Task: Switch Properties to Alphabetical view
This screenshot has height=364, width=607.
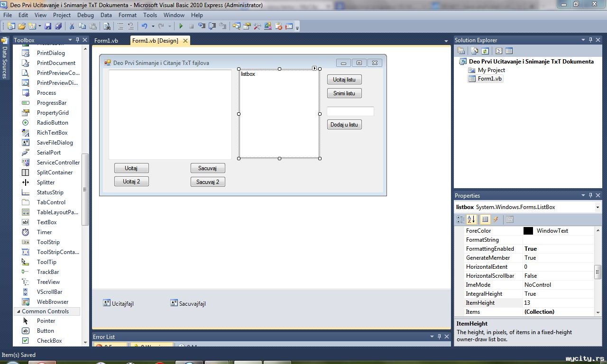Action: pyautogui.click(x=471, y=219)
